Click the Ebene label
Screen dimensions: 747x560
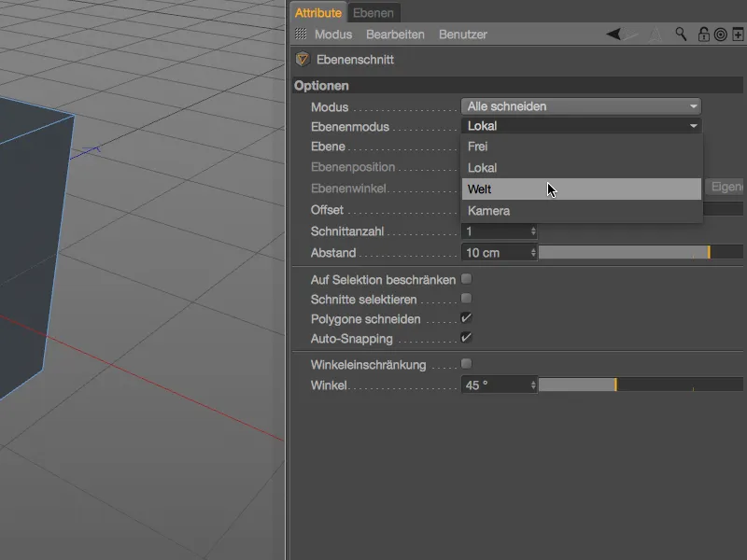pos(328,147)
